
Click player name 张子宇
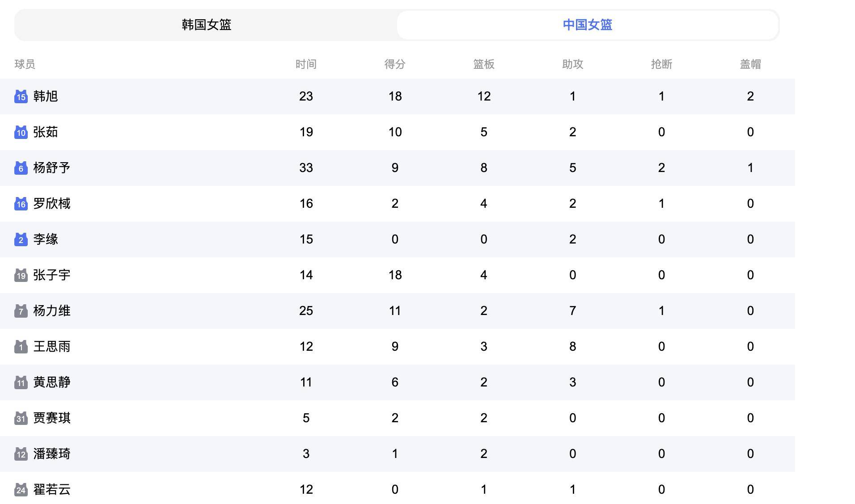[x=51, y=275]
